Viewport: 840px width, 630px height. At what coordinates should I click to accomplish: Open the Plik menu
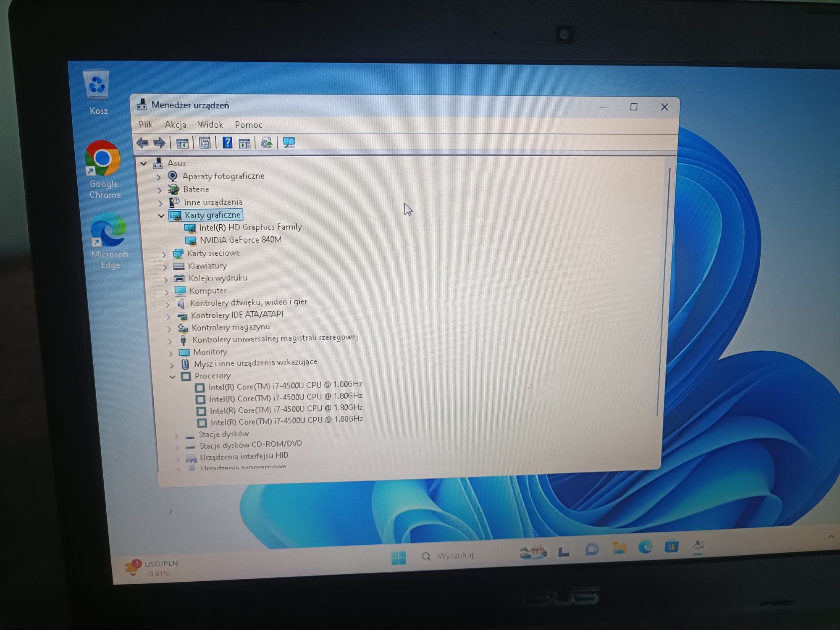pos(146,124)
